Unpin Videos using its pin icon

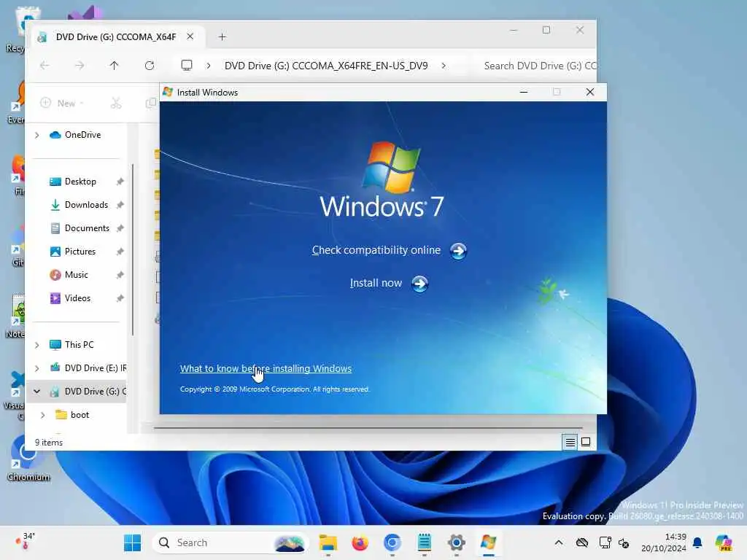click(x=120, y=298)
